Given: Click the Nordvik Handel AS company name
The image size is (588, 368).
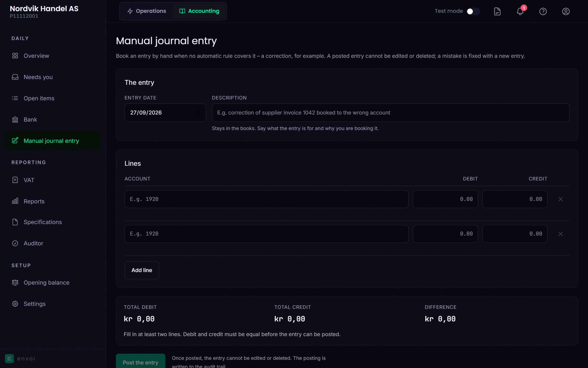Looking at the screenshot, I should (44, 9).
